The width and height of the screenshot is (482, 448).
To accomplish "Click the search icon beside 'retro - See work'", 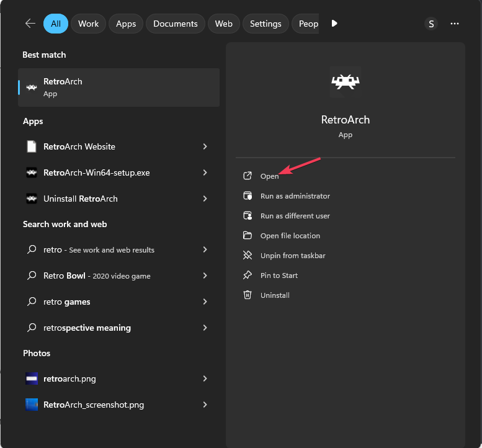I will coord(32,249).
